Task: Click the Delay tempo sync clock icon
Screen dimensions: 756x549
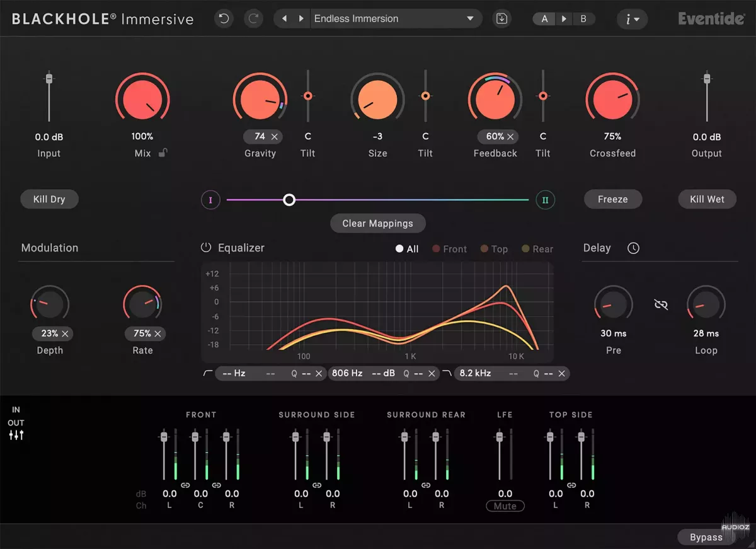Action: (633, 248)
